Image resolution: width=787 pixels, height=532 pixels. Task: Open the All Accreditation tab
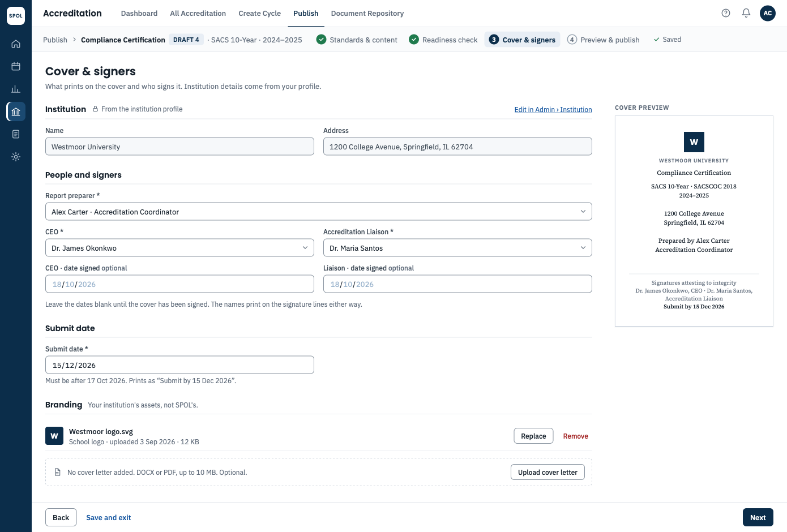[198, 13]
